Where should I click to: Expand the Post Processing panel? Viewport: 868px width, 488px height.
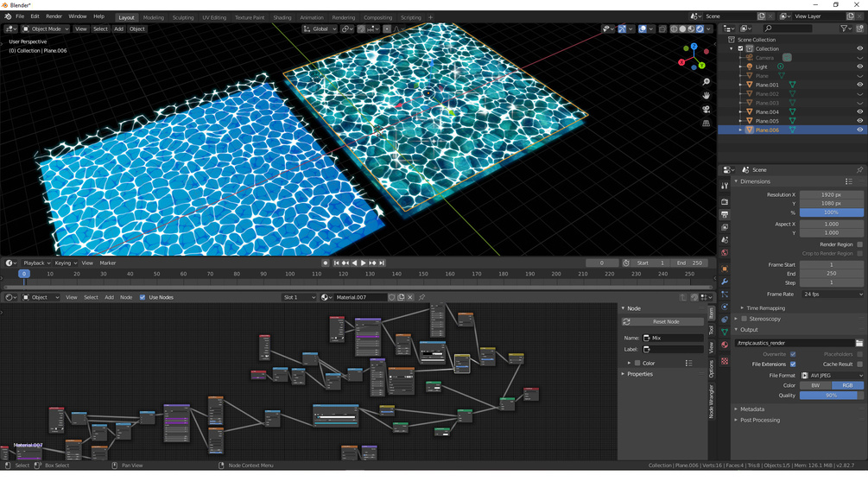(759, 421)
